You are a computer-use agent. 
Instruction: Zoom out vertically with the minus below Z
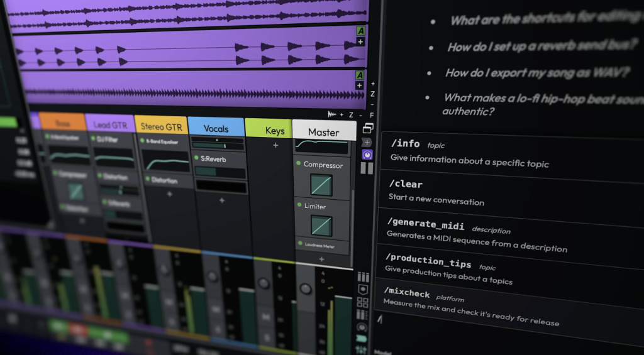pyautogui.click(x=372, y=104)
